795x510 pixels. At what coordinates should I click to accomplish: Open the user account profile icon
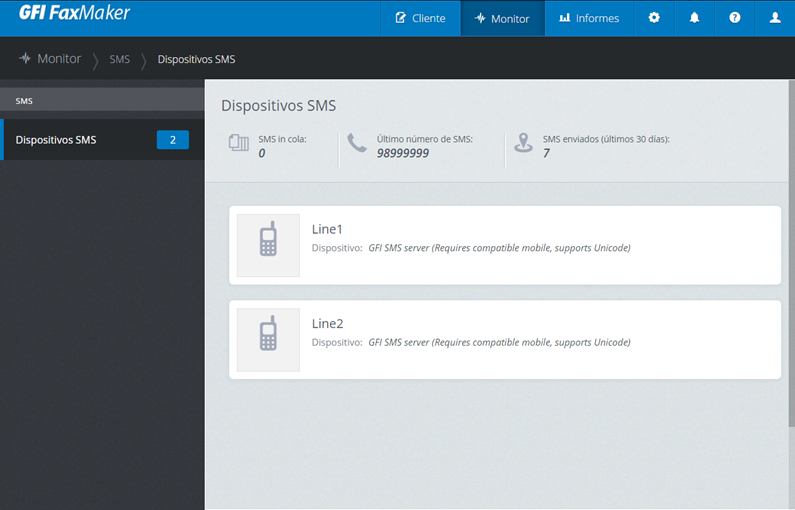[775, 18]
